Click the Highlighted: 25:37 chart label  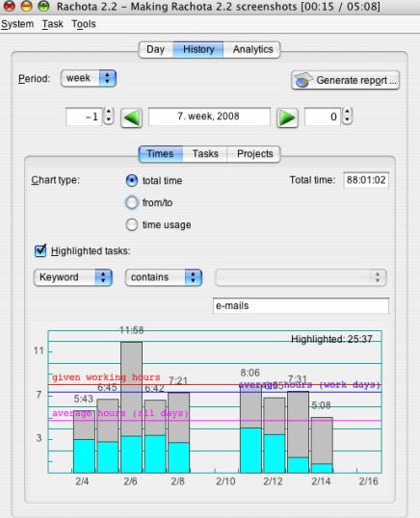(x=331, y=339)
